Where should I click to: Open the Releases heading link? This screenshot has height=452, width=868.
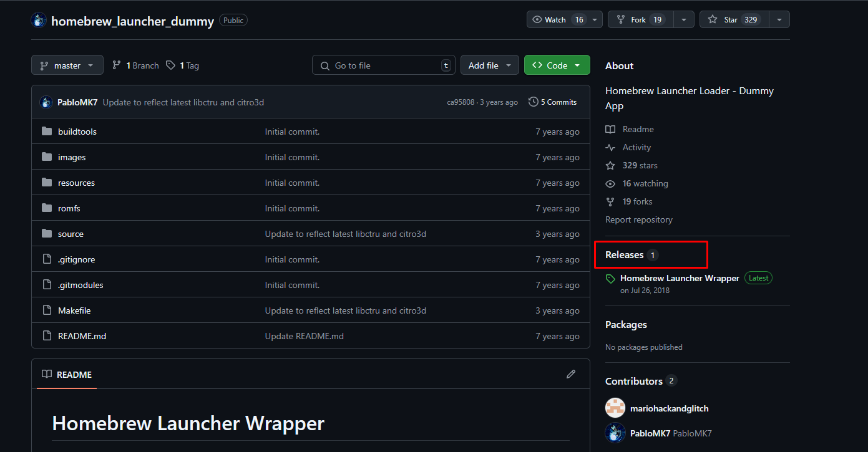pyautogui.click(x=624, y=254)
